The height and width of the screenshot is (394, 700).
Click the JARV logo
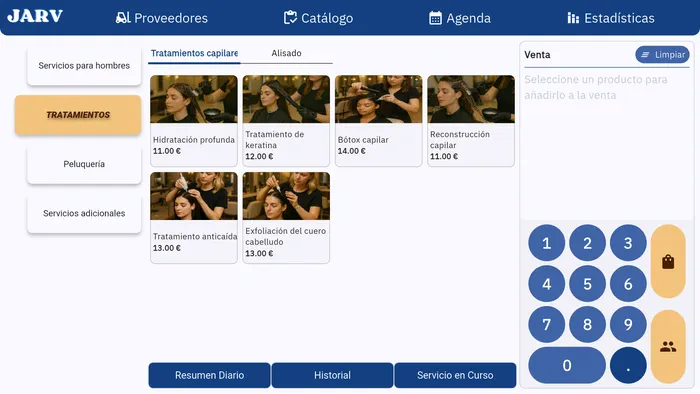pos(35,17)
